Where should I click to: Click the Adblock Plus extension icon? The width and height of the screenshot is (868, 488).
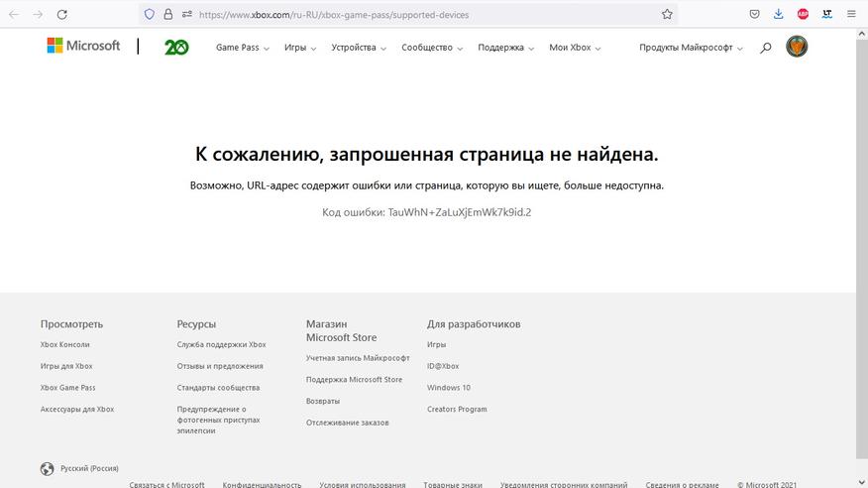pos(803,15)
